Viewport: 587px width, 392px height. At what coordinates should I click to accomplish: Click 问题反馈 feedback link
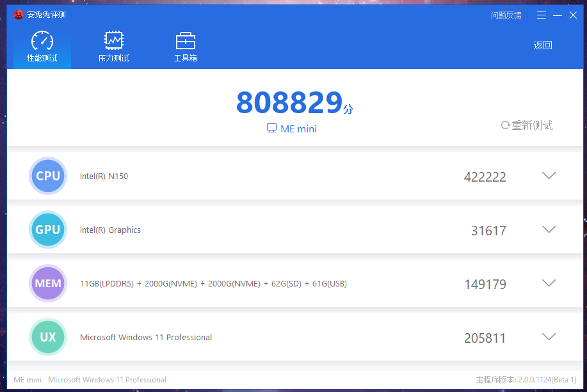coord(506,15)
